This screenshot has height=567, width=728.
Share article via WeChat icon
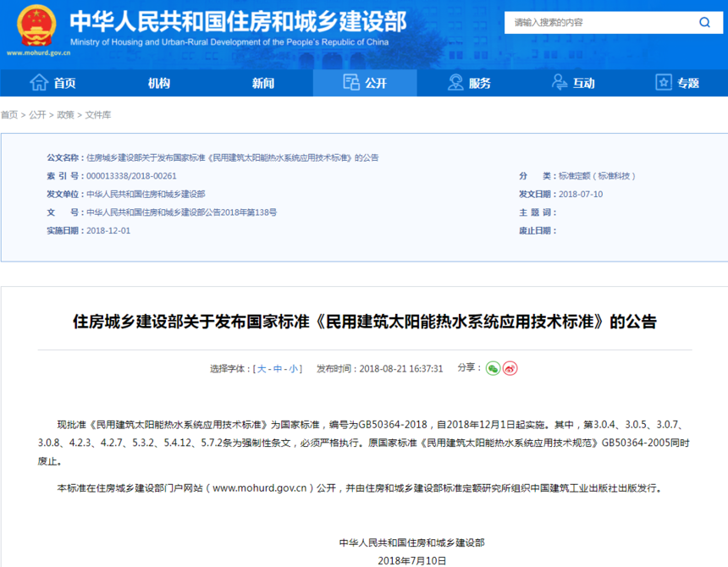pyautogui.click(x=493, y=368)
